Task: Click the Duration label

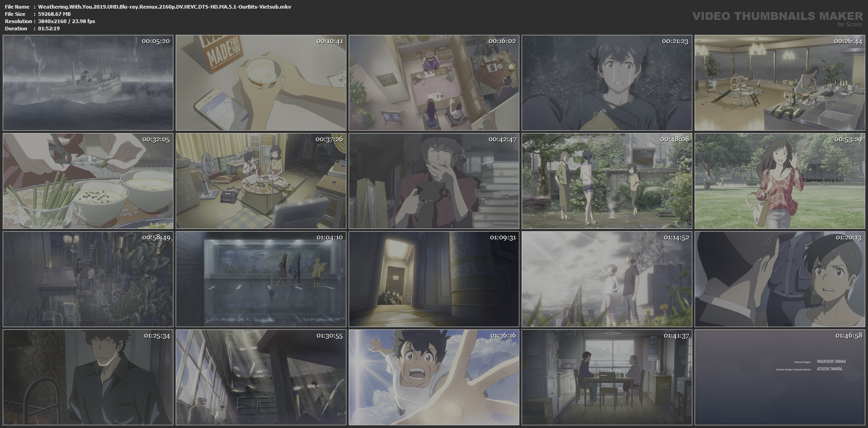Action: pos(16,29)
